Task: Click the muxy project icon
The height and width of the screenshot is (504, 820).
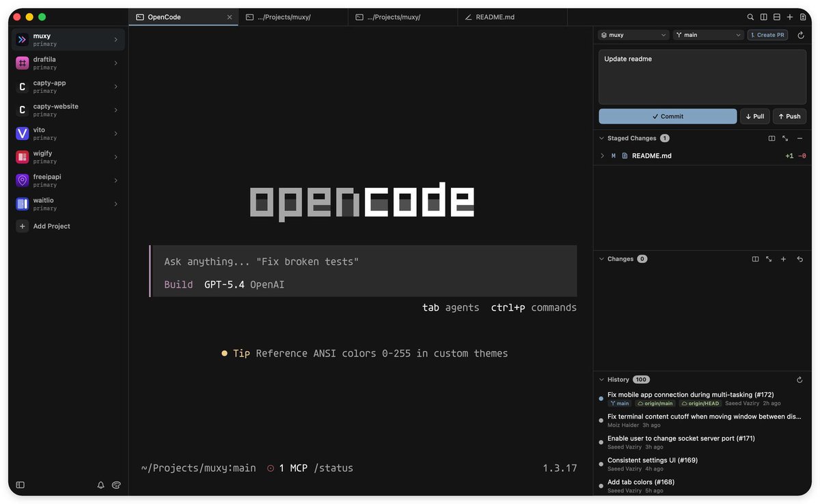Action: coord(22,40)
